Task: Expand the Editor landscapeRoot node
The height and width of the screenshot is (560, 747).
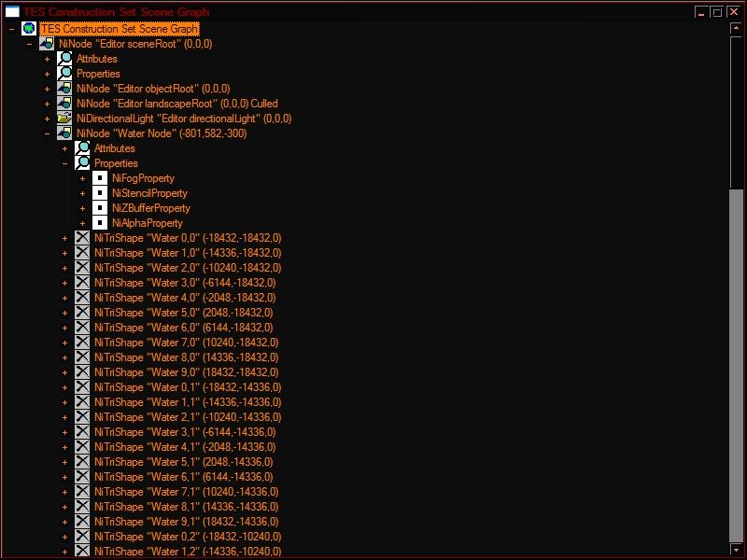Action: [x=47, y=104]
